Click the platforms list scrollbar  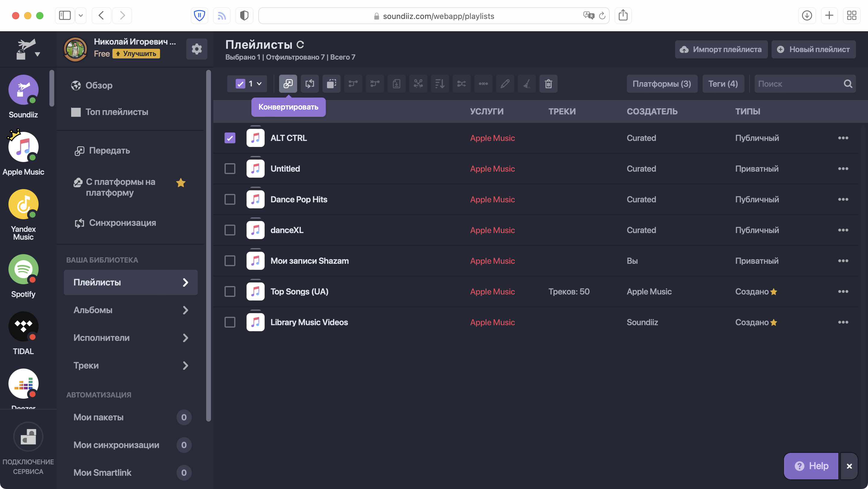coord(52,88)
